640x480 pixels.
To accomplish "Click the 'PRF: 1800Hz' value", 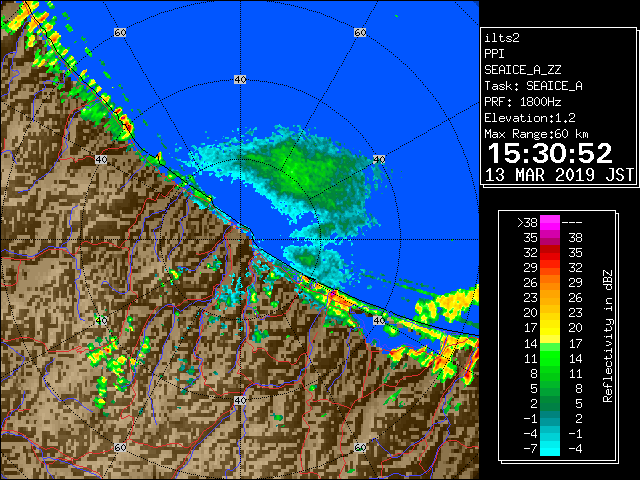I will tap(522, 102).
